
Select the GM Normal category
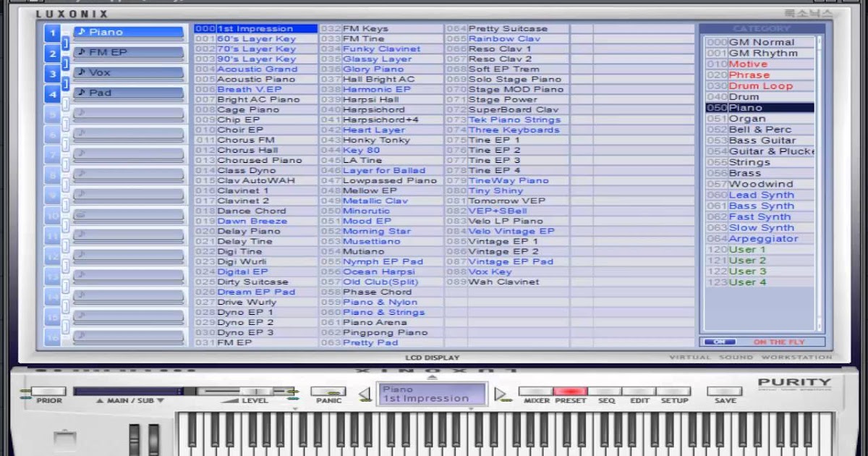coord(759,42)
